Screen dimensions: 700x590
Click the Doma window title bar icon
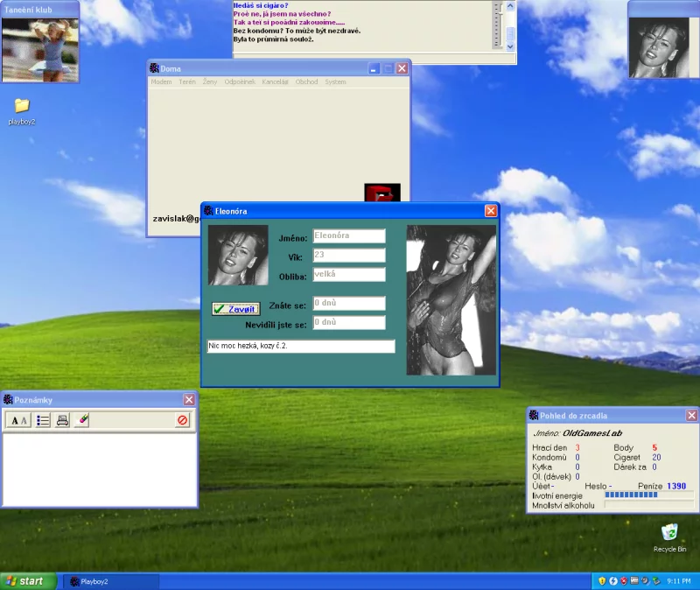pyautogui.click(x=155, y=68)
